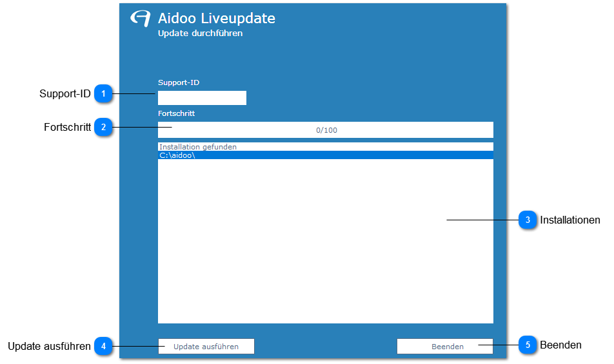This screenshot has height=364, width=614.
Task: Click the Support-ID input field
Action: (x=202, y=98)
